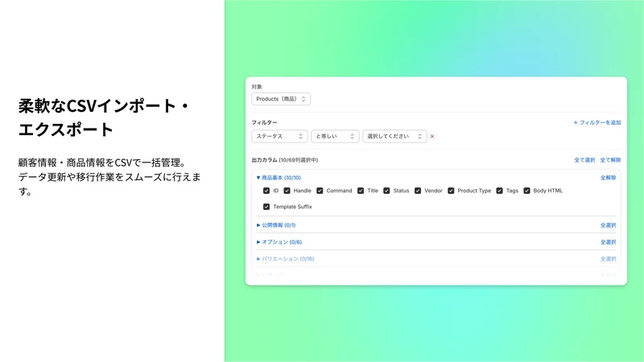The image size is (644, 362).
Task: Open the ステータス filter field dropdown
Action: [x=279, y=136]
